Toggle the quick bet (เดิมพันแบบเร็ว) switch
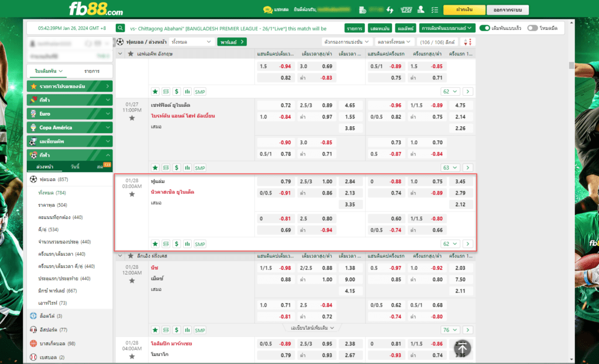Image resolution: width=599 pixels, height=364 pixels. point(484,28)
